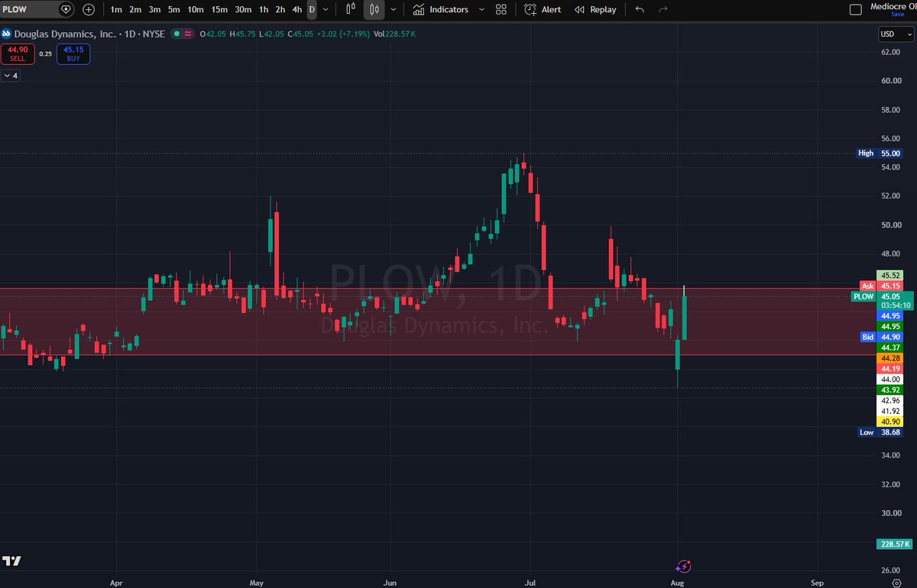This screenshot has width=917, height=588.
Task: Switch to the 2m timeframe
Action: coord(135,9)
